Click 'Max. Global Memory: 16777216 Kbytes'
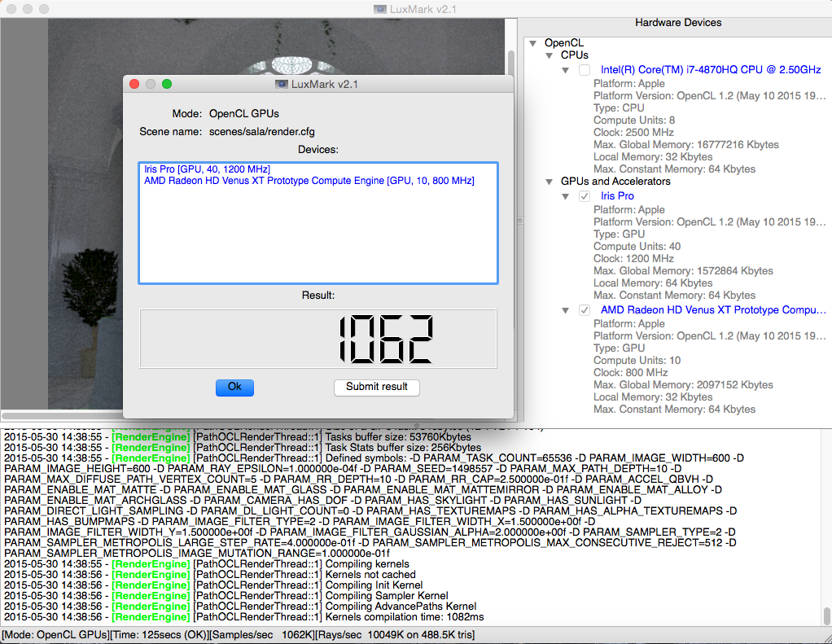 pos(686,144)
